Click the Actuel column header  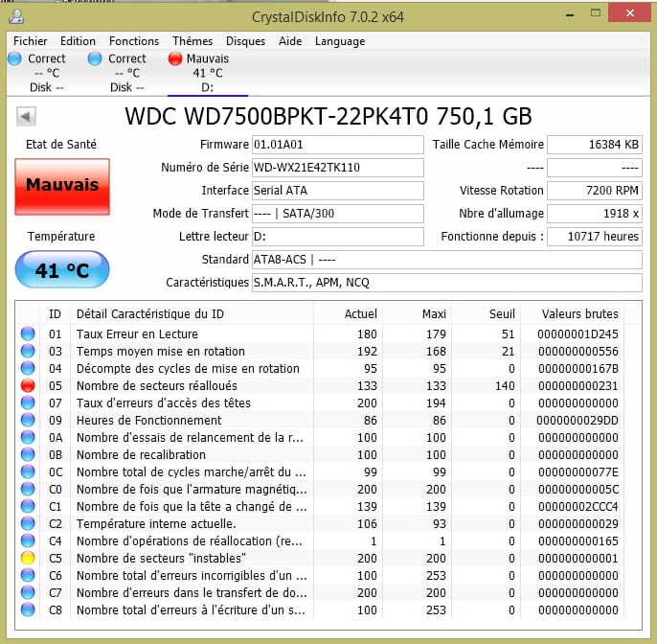click(x=348, y=314)
